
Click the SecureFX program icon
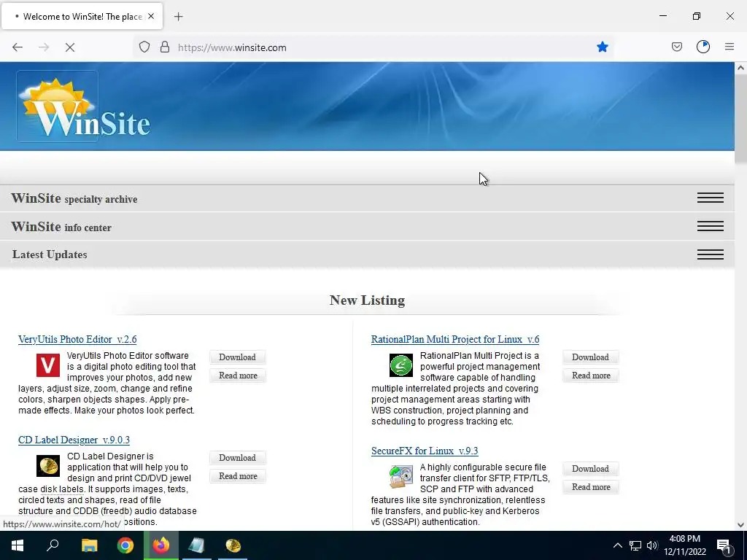pyautogui.click(x=401, y=477)
